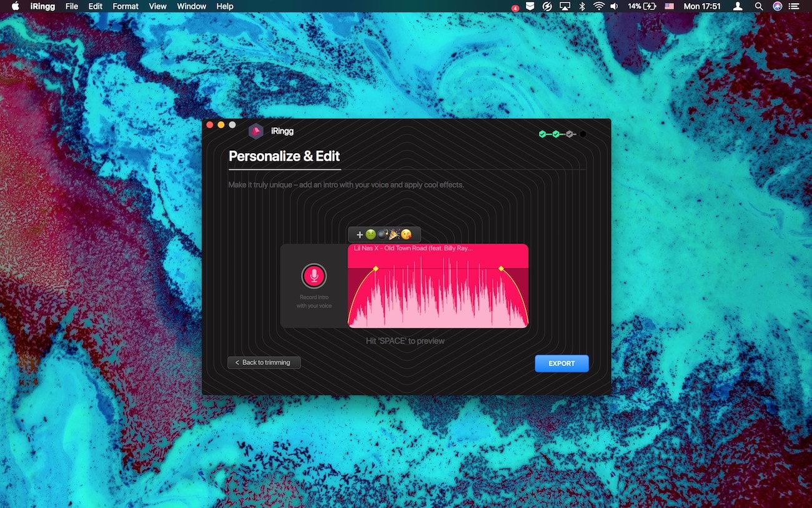Open the File menu
Screen dimensions: 812x508
[72, 6]
